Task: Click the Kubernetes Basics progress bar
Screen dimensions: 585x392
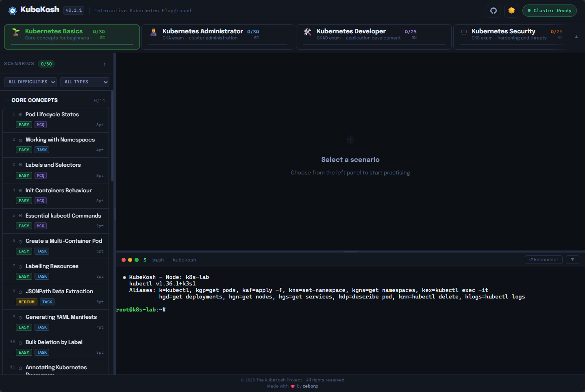Action: click(72, 44)
